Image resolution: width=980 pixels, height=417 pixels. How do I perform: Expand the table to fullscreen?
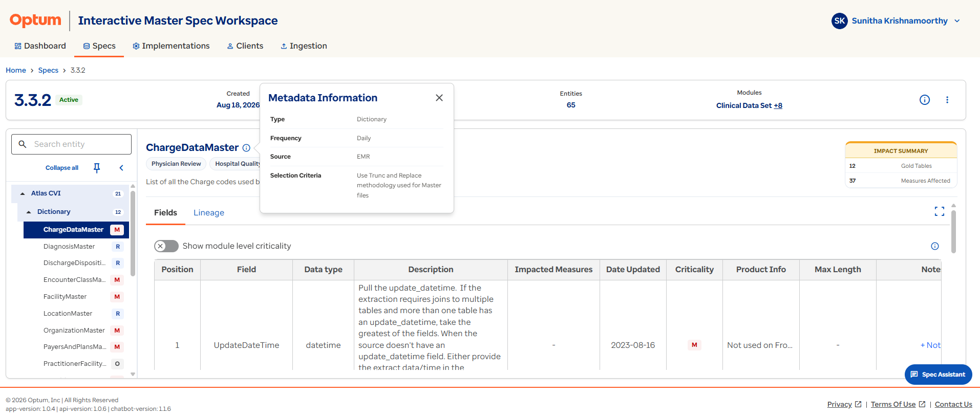pos(940,211)
